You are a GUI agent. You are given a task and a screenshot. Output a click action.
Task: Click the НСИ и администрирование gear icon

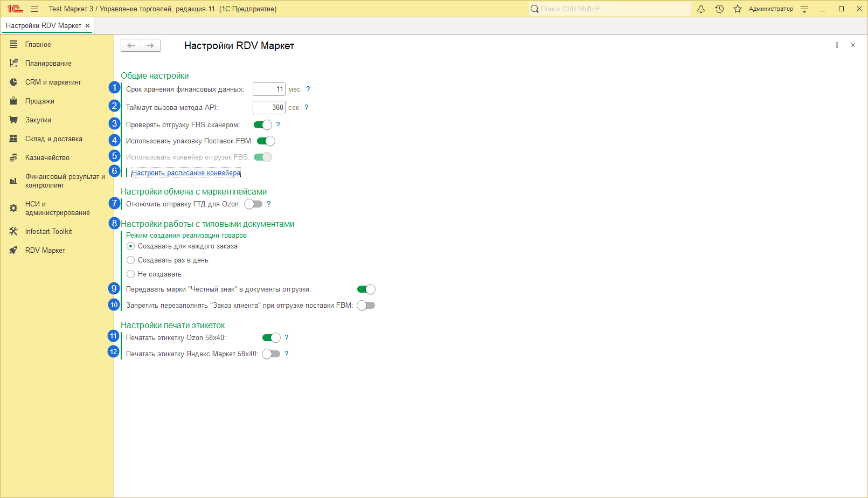(13, 208)
